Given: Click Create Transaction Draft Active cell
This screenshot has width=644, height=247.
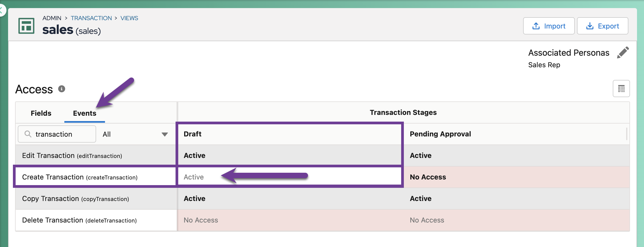Looking at the screenshot, I should 290,177.
